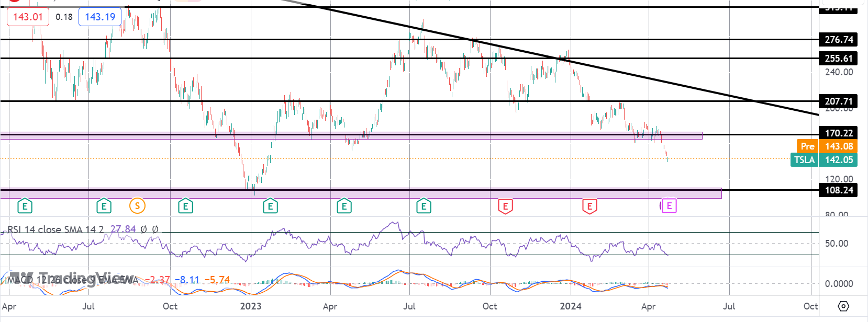The image size is (868, 322).
Task: Click the RSI 50.00 axis value
Action: 837,244
